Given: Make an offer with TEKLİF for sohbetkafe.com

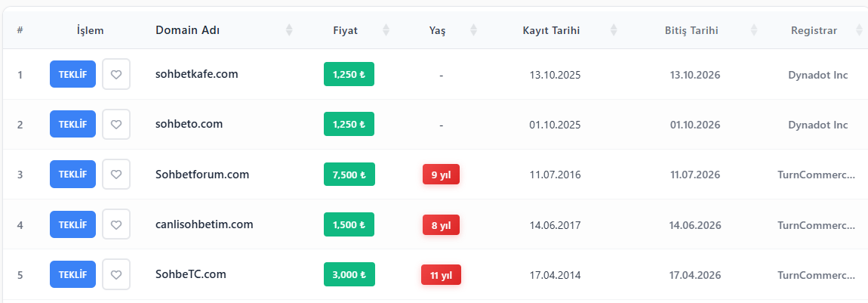Looking at the screenshot, I should click(72, 74).
